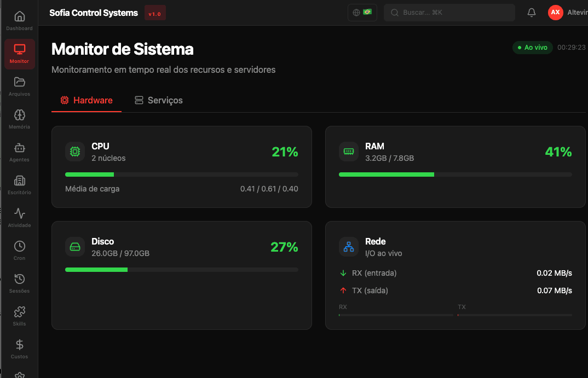Click the RX network traffic bar

pos(396,315)
